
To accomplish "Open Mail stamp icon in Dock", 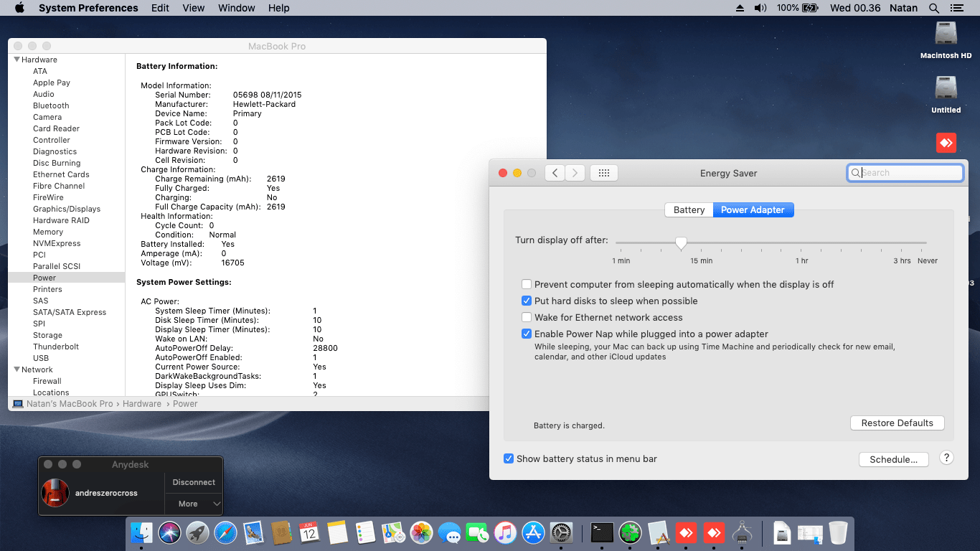I will (x=253, y=532).
